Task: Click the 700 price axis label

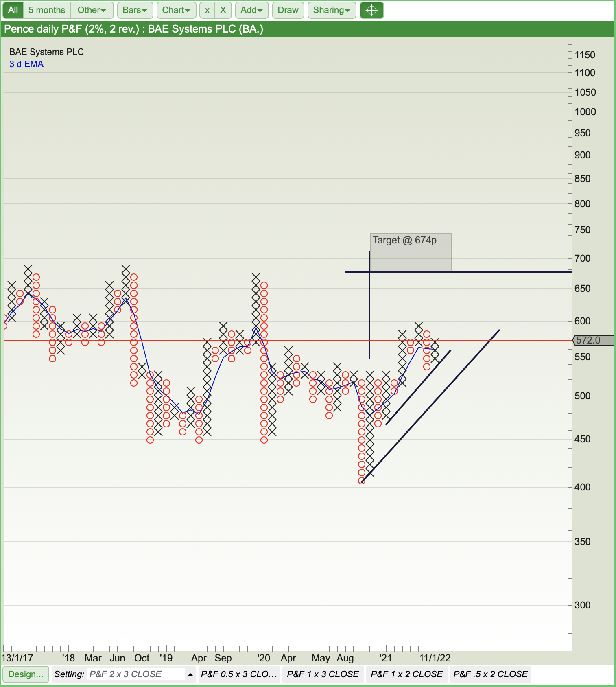Action: pos(582,258)
